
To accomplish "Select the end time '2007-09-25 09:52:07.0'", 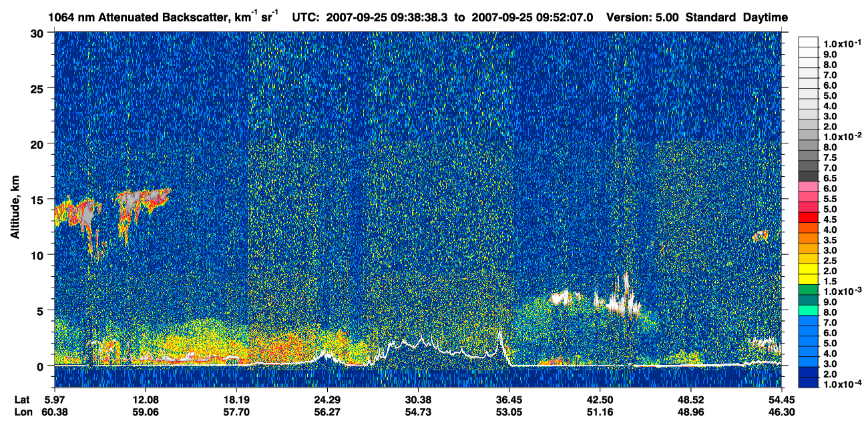I will click(533, 18).
